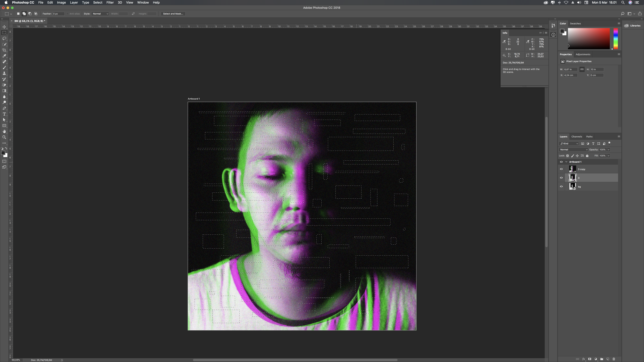The width and height of the screenshot is (644, 362).
Task: Select the Dodge tool
Action: pyautogui.click(x=4, y=102)
